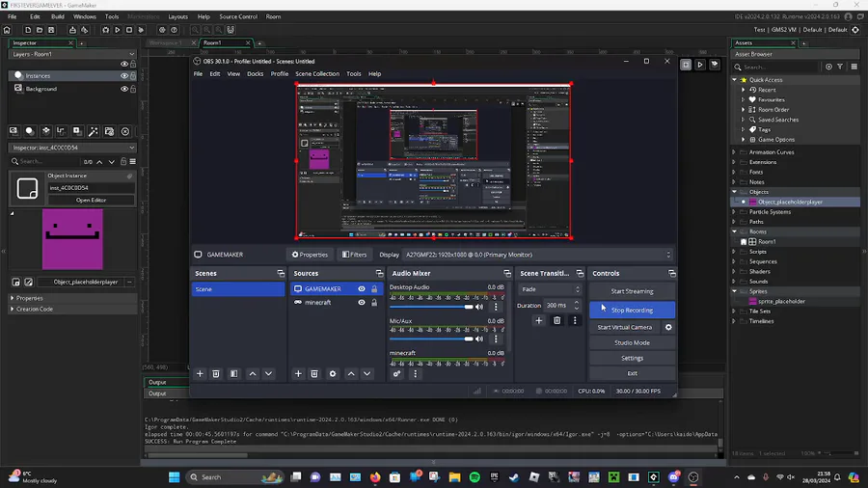This screenshot has width=868, height=488.
Task: Open the Asset Browser filter icon
Action: click(x=840, y=67)
